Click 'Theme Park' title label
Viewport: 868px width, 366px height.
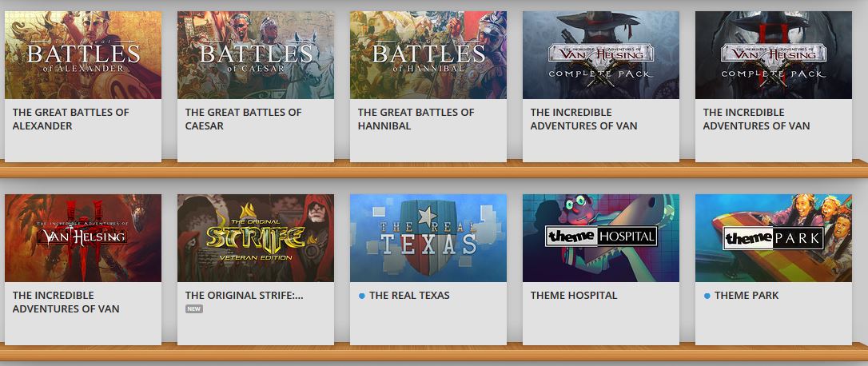point(747,295)
